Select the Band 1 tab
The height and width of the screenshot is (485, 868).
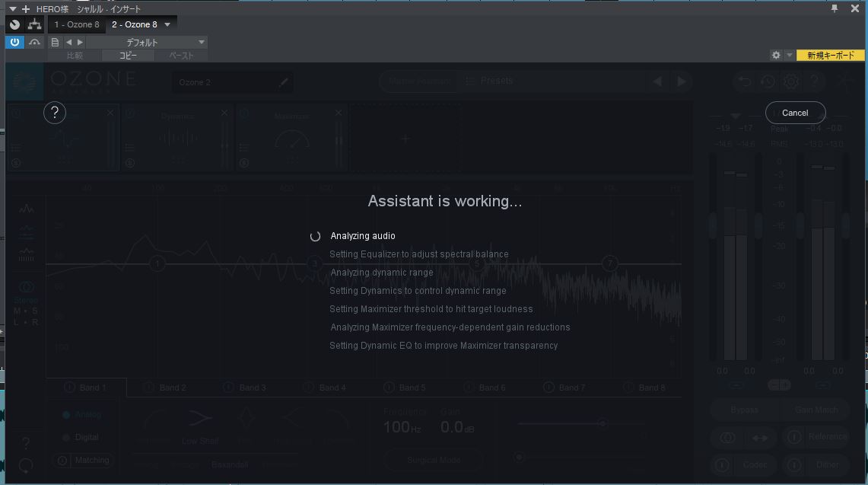[86, 388]
